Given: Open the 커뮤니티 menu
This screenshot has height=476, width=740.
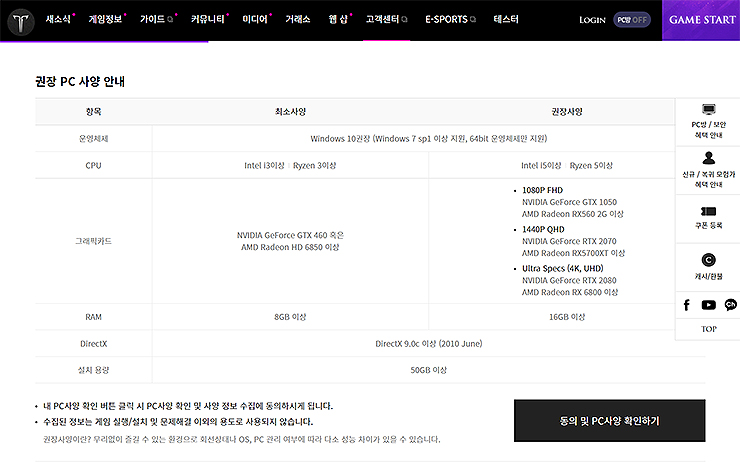Looking at the screenshot, I should (207, 19).
